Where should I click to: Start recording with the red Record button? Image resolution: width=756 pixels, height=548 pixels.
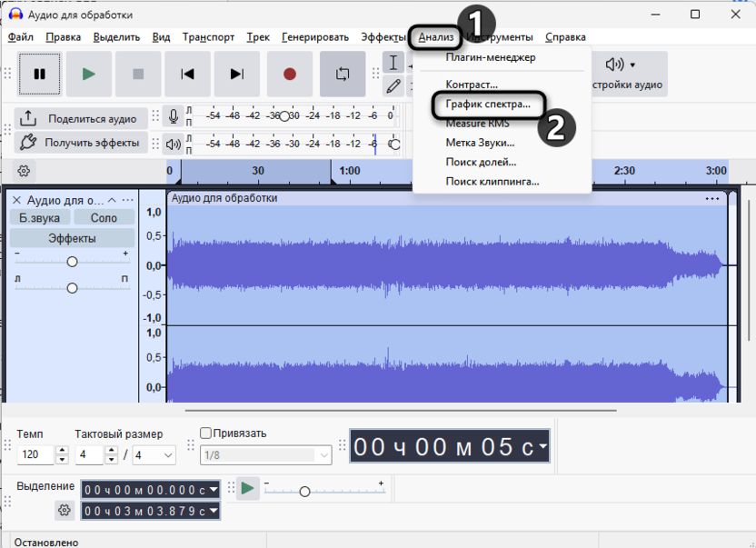(x=290, y=75)
